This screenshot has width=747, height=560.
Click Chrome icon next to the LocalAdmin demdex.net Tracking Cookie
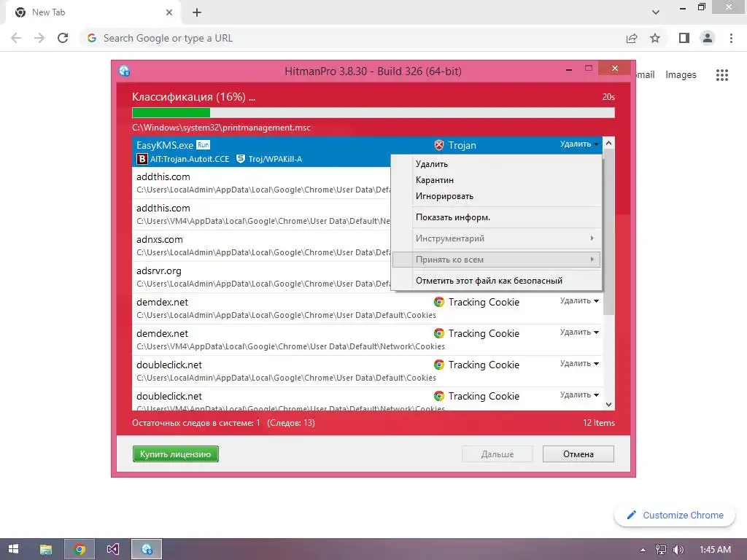(x=438, y=302)
